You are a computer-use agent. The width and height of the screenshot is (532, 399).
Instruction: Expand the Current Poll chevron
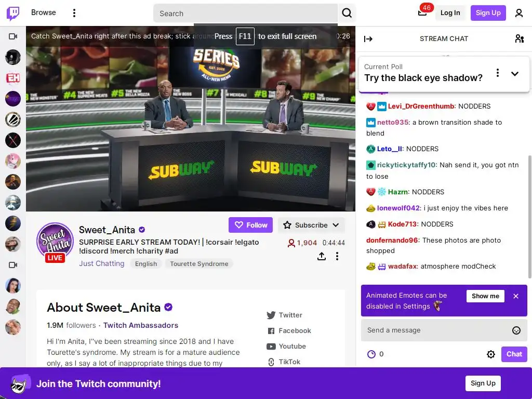point(514,73)
